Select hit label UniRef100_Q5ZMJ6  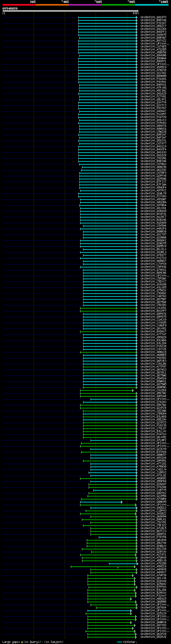[153, 637]
